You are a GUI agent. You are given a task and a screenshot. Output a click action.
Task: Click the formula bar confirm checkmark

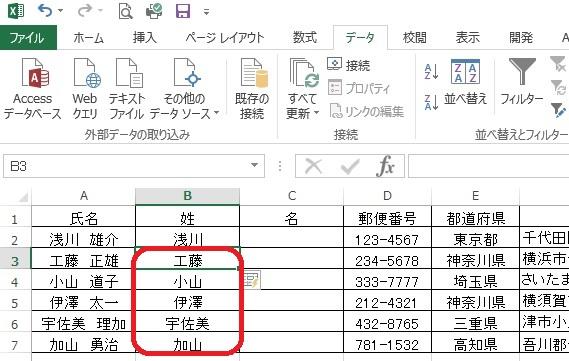click(x=350, y=167)
